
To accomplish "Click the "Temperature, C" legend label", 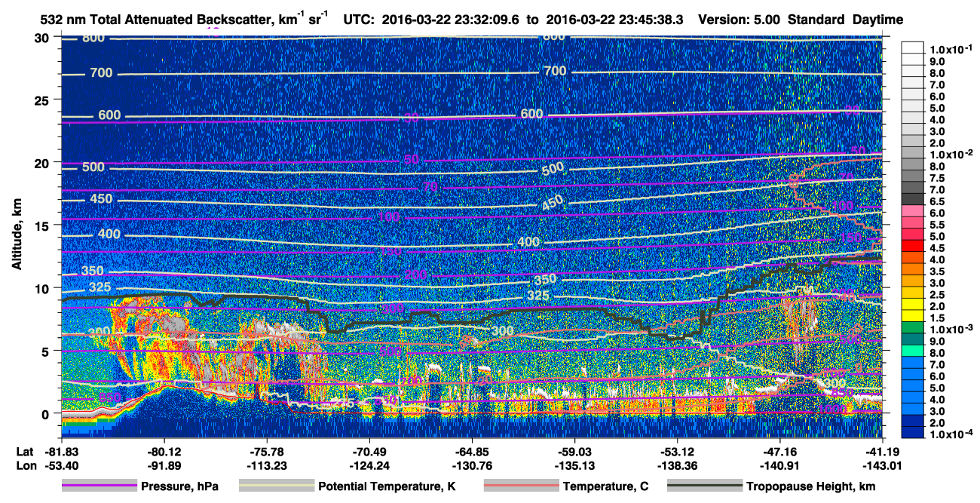I will pos(605,486).
